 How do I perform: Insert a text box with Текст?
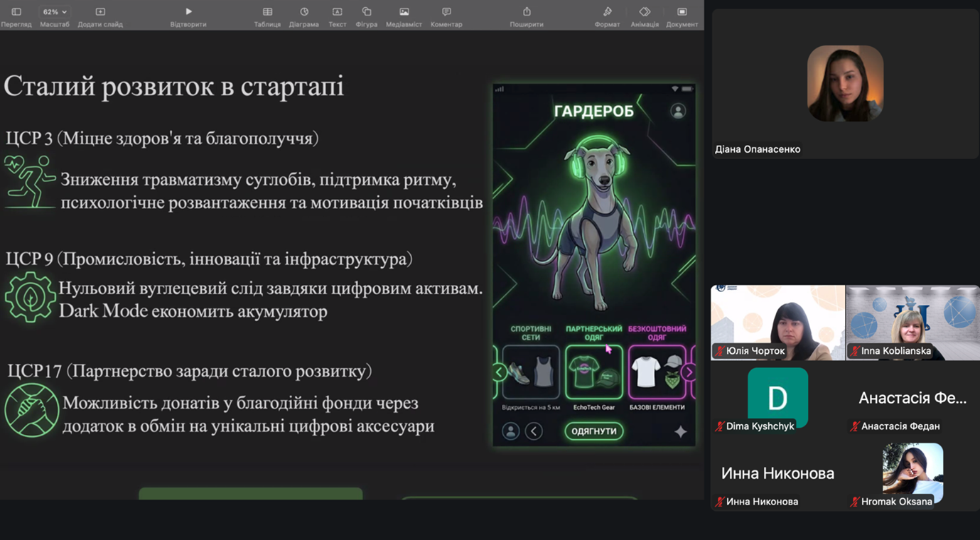tap(337, 12)
